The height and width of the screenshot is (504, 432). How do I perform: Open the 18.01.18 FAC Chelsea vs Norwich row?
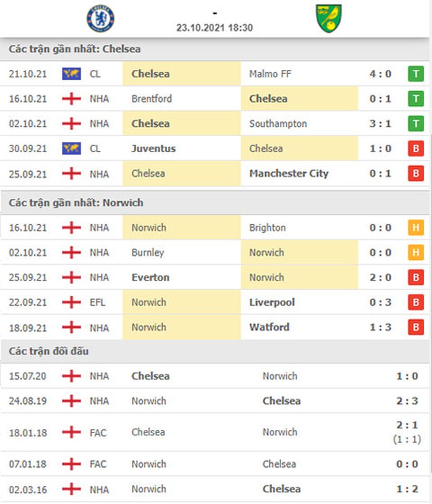pos(216,432)
